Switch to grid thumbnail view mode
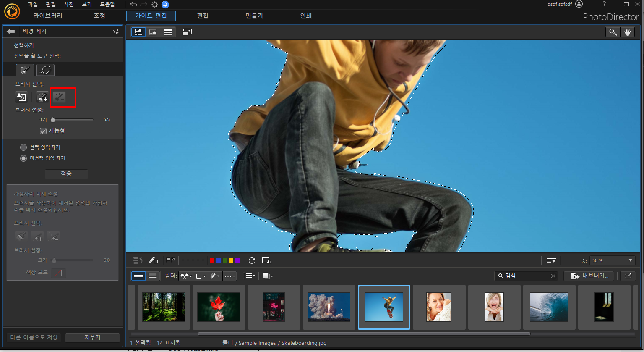 pyautogui.click(x=168, y=32)
